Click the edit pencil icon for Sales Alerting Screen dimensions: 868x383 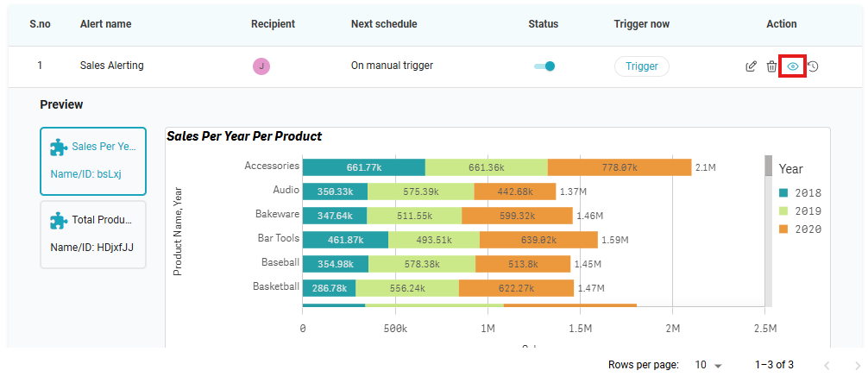[751, 66]
